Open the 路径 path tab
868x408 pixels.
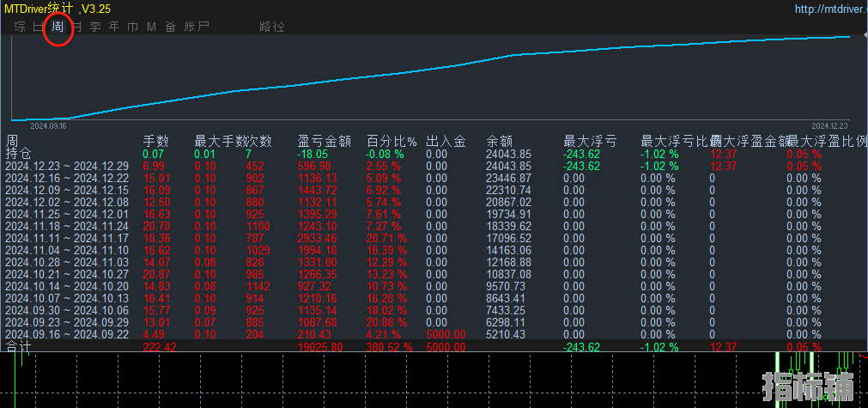[x=272, y=27]
